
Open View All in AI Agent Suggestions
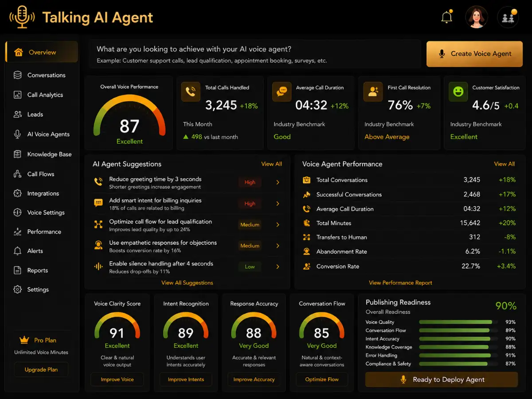pyautogui.click(x=271, y=164)
